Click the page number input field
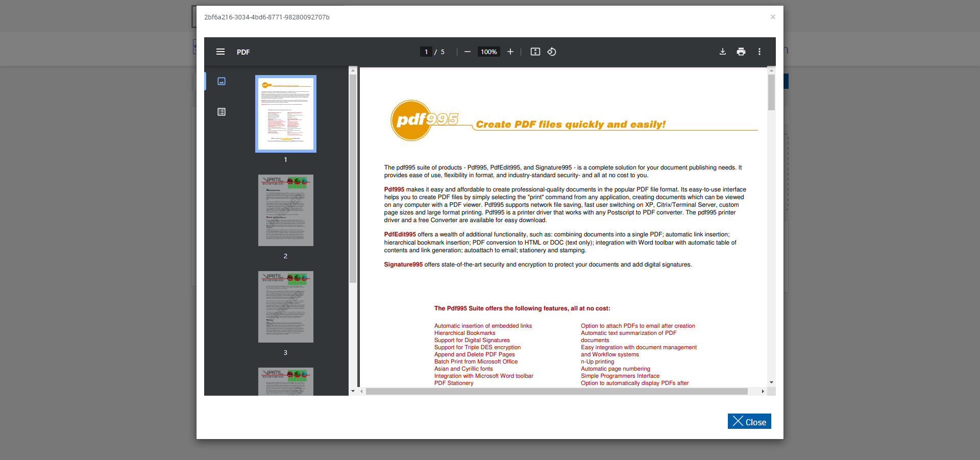This screenshot has width=980, height=460. 426,52
